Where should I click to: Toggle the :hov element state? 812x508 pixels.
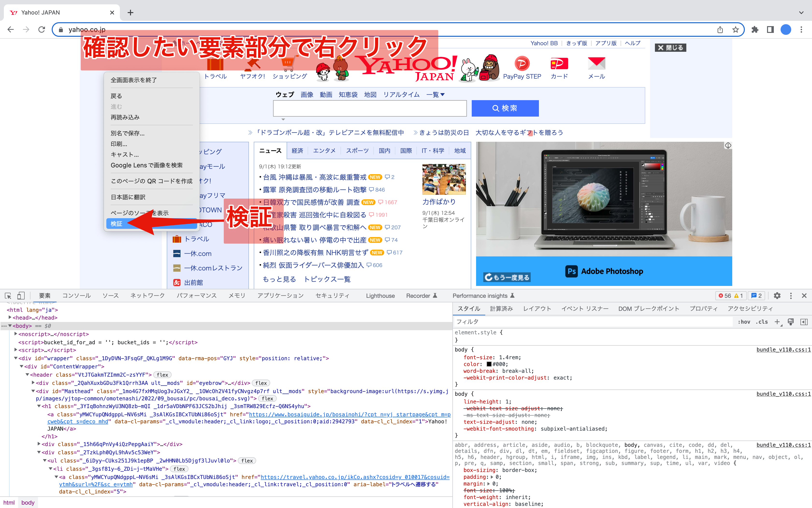click(744, 322)
